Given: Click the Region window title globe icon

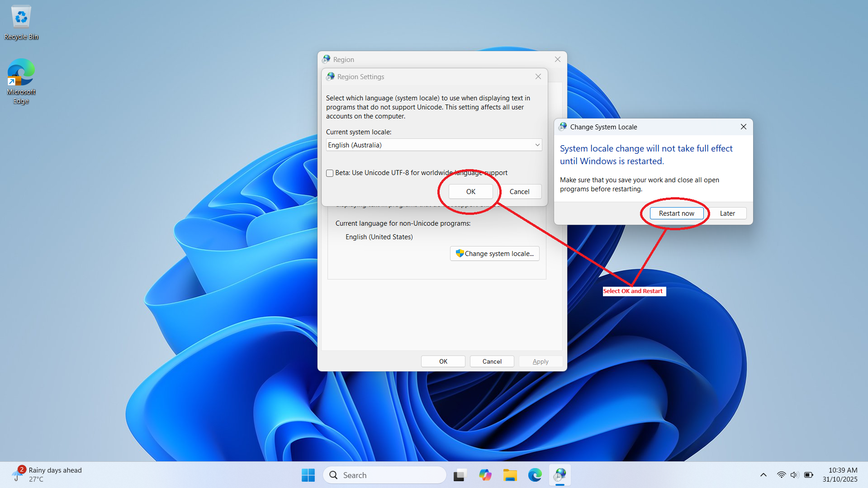Looking at the screenshot, I should [x=326, y=59].
